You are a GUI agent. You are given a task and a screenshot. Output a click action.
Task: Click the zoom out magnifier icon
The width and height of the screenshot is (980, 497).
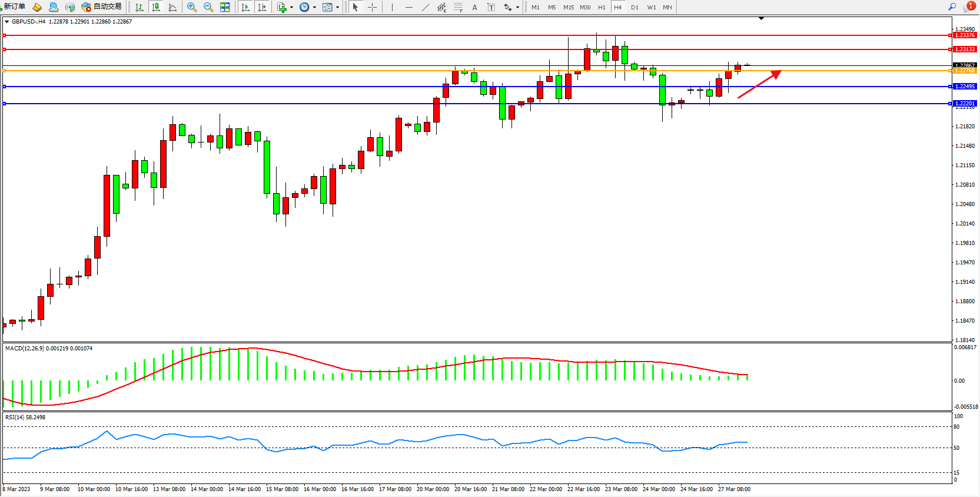tap(208, 7)
